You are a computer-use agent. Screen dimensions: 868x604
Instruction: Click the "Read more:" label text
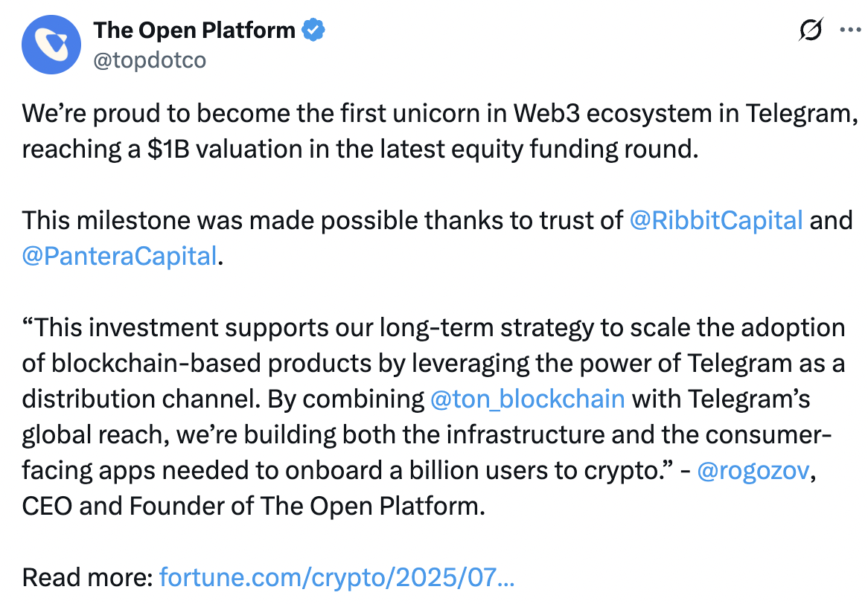(87, 577)
